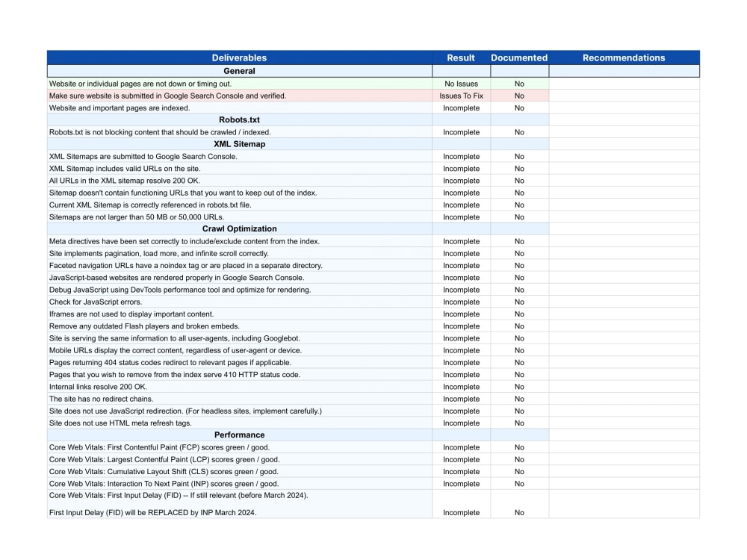747x560 pixels.
Task: Select Documented 'No' for FID row
Action: coord(519,504)
